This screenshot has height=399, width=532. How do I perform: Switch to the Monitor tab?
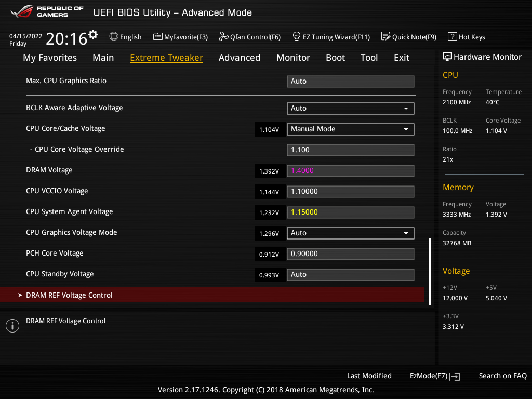[293, 58]
